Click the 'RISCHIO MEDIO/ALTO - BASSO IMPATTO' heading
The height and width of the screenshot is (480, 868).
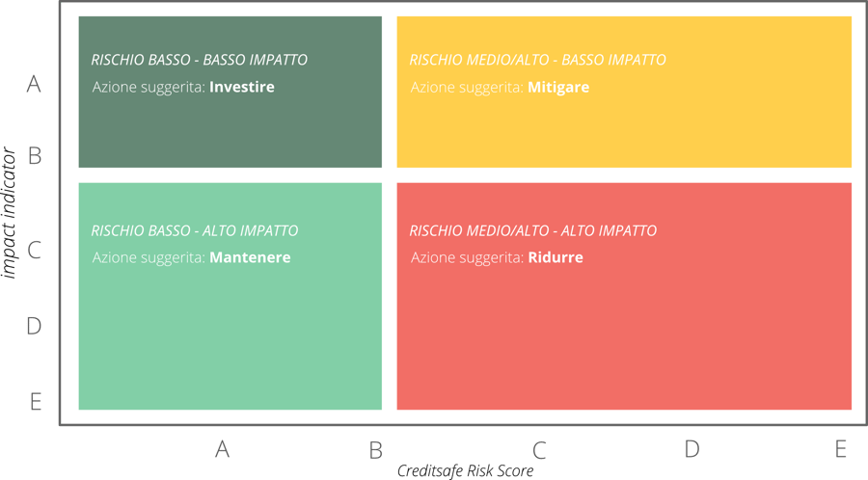tap(537, 60)
